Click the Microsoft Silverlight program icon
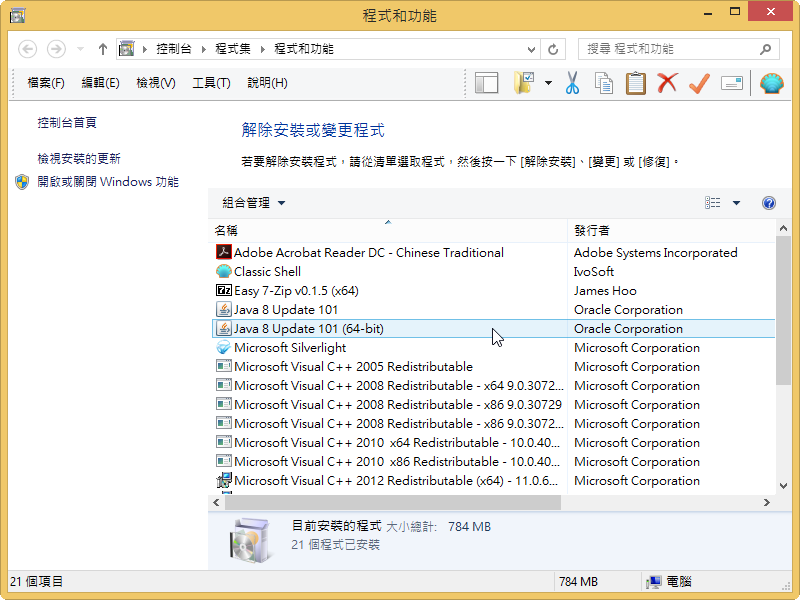800x600 pixels. tap(223, 347)
